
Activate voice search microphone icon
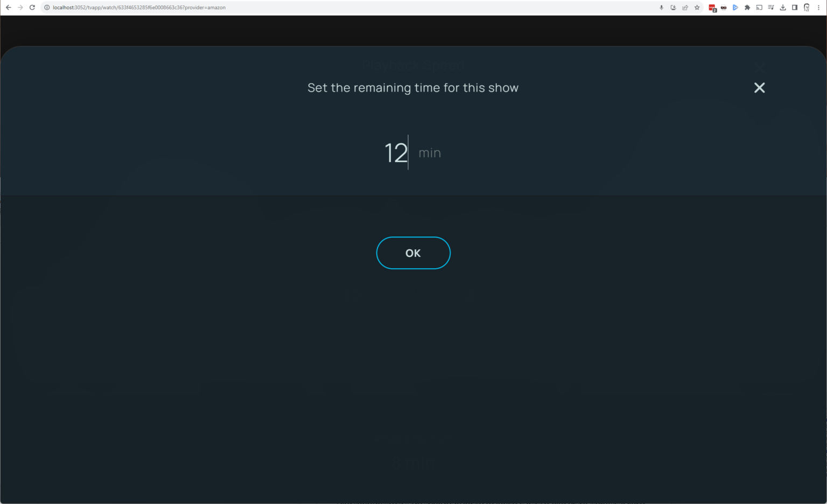(x=661, y=8)
